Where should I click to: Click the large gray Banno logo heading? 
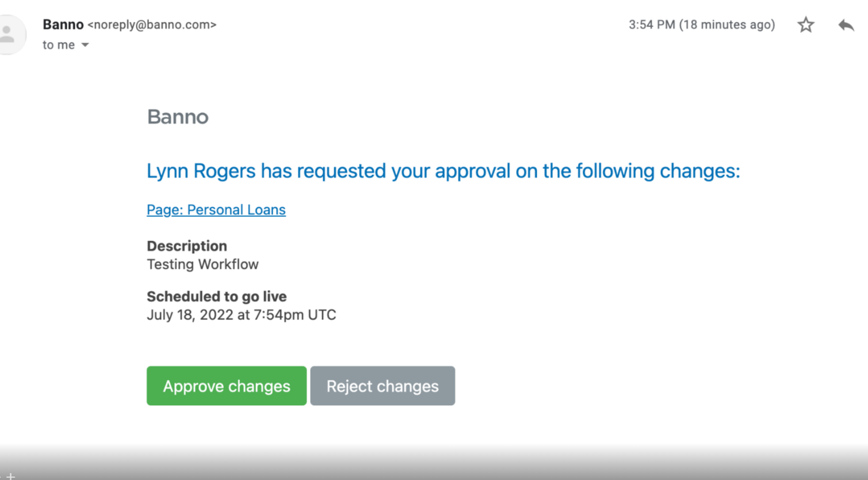pos(177,117)
